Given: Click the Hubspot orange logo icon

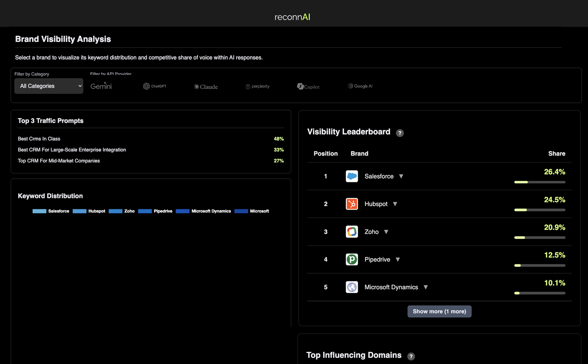Looking at the screenshot, I should click(352, 204).
